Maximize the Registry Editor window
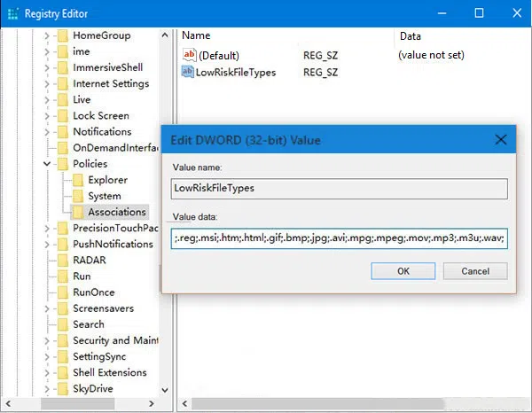 click(x=479, y=13)
